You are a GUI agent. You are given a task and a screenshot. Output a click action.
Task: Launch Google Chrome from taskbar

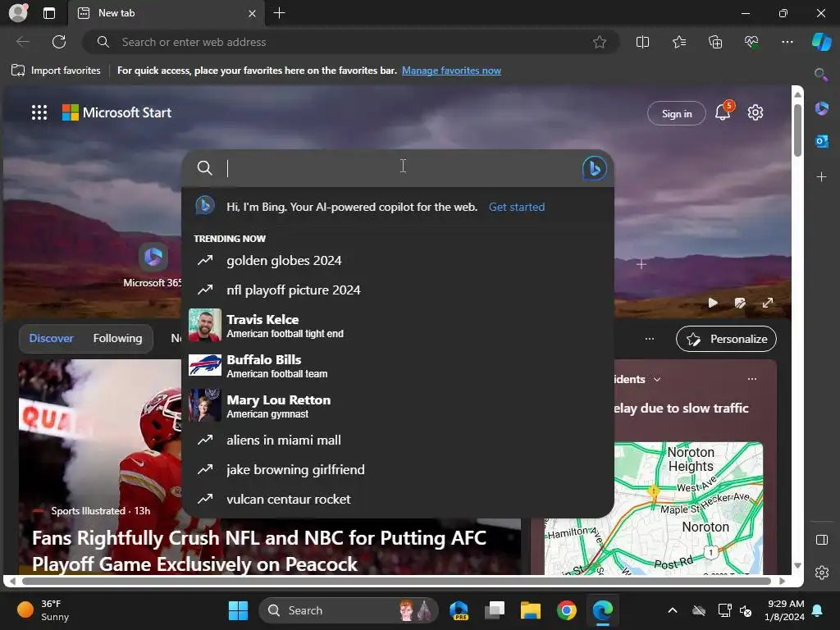(x=566, y=610)
